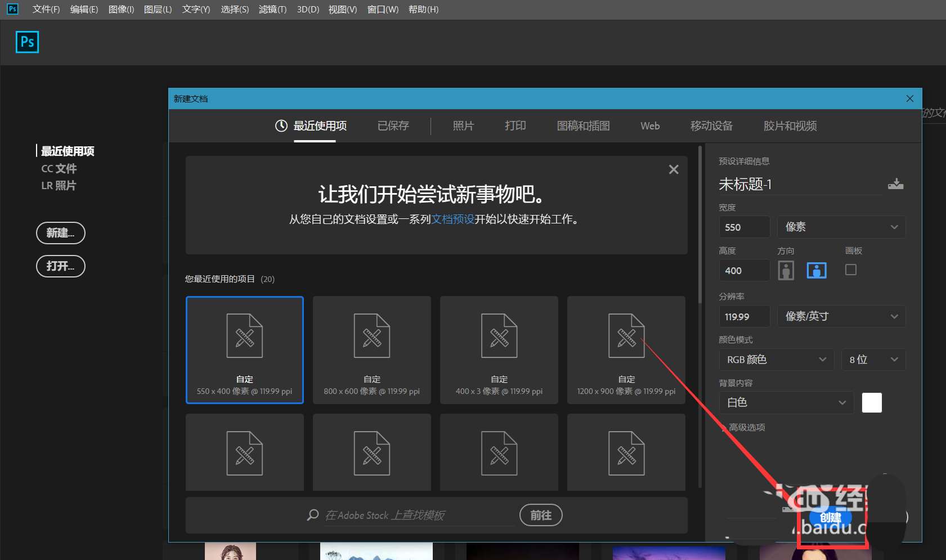Open the 文档预设 link

tap(452, 219)
